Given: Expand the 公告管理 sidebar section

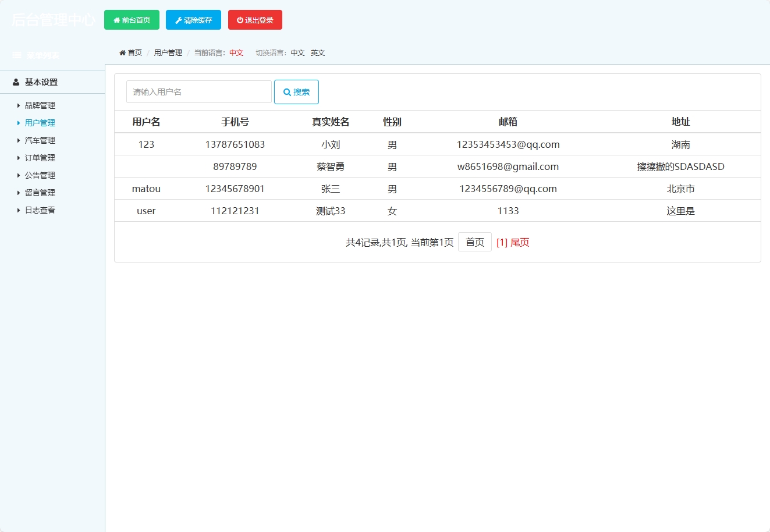Looking at the screenshot, I should pos(39,175).
